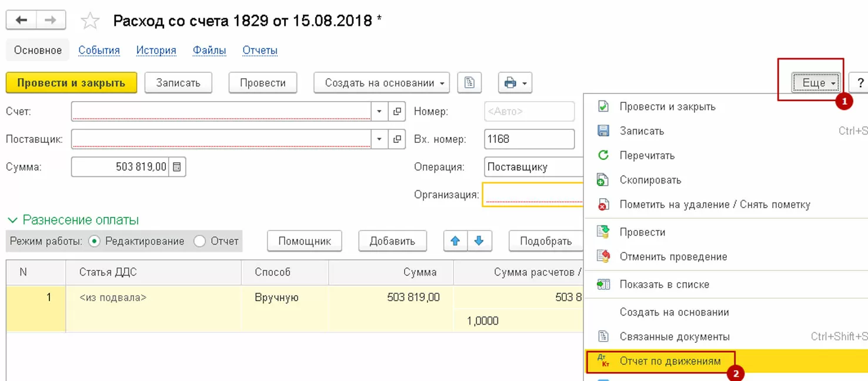Choose Перечитать menu entry

pos(726,156)
